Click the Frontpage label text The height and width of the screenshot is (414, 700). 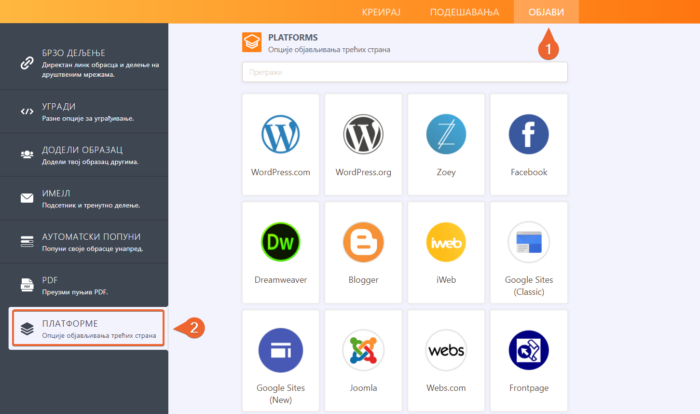pyautogui.click(x=529, y=388)
